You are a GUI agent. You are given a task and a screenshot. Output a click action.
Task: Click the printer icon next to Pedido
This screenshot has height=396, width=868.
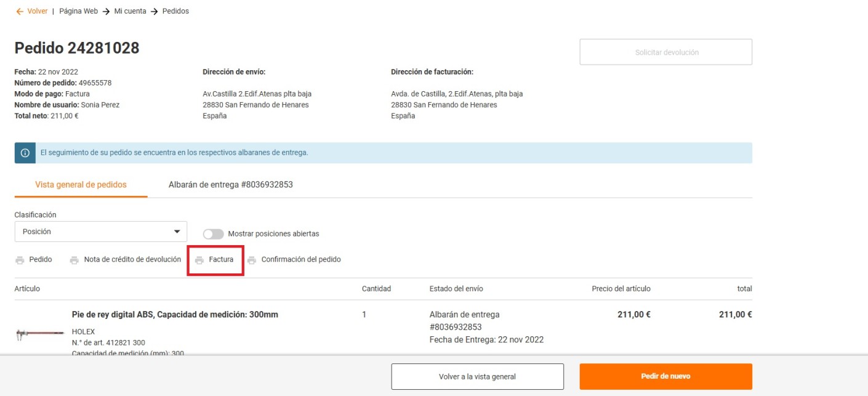pos(20,260)
